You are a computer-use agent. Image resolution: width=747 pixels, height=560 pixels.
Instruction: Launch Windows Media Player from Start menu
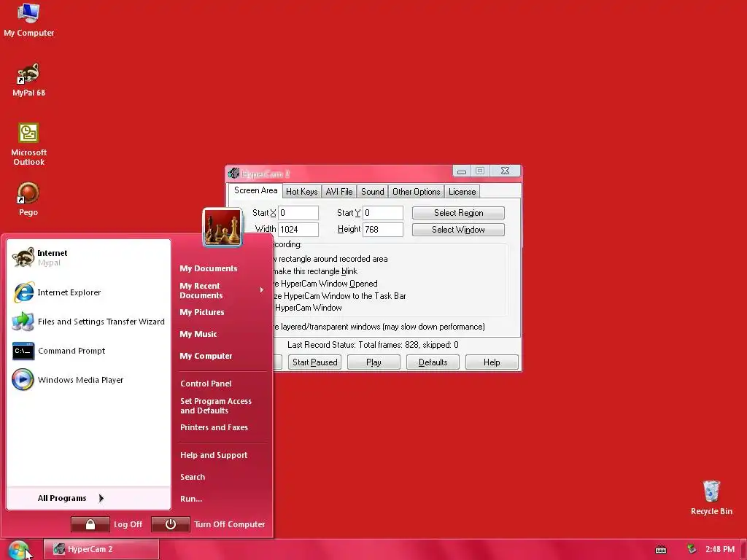(x=89, y=380)
